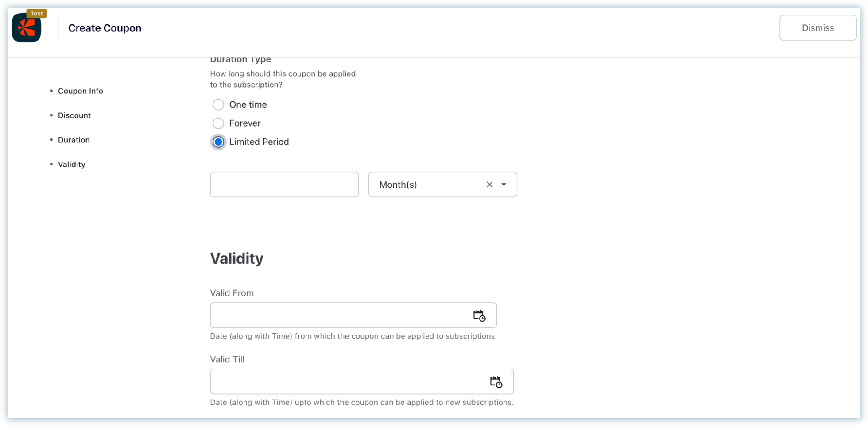Screen dimensions: 868x427
Task: Select the Forever duration option
Action: tap(218, 123)
